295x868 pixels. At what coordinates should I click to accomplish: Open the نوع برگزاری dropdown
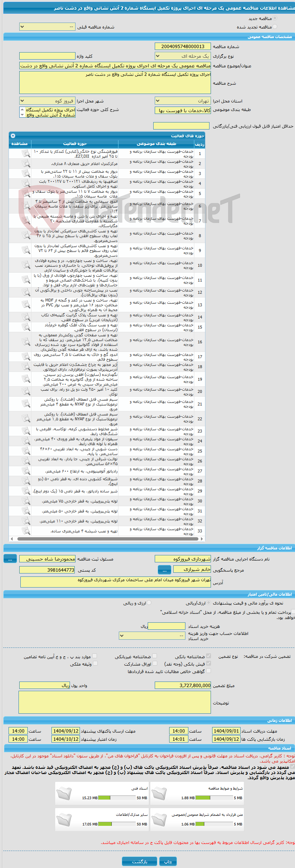183,56
